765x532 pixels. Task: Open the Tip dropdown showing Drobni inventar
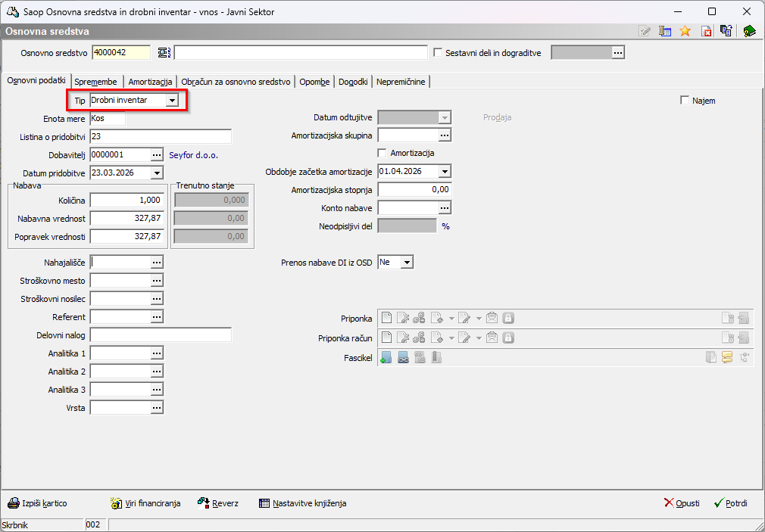[172, 101]
